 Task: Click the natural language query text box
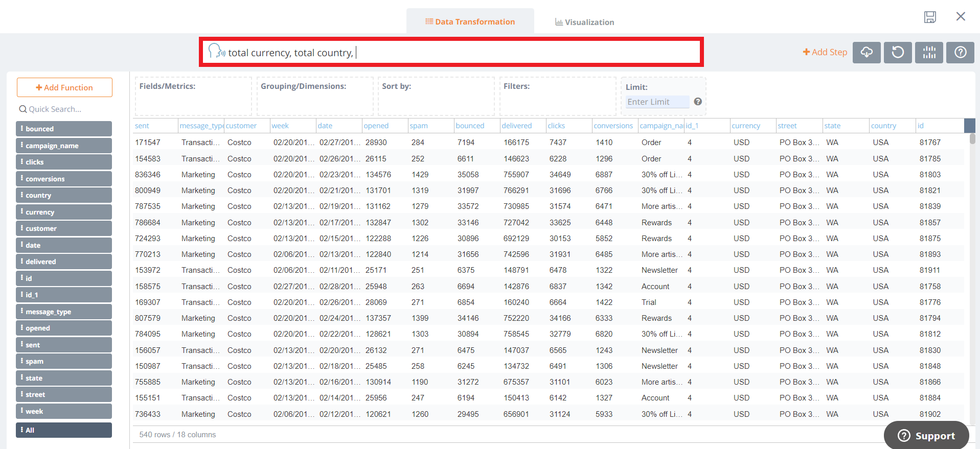click(x=460, y=53)
